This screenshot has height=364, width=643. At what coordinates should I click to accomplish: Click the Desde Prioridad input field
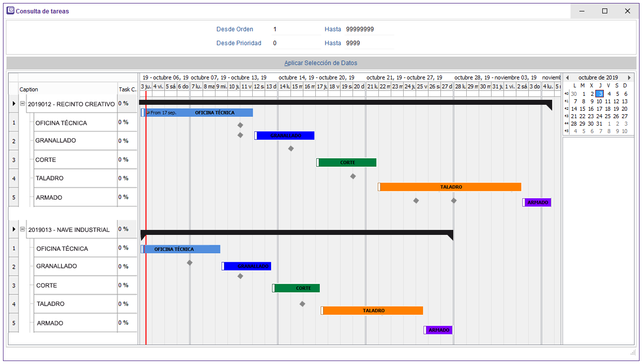click(295, 43)
